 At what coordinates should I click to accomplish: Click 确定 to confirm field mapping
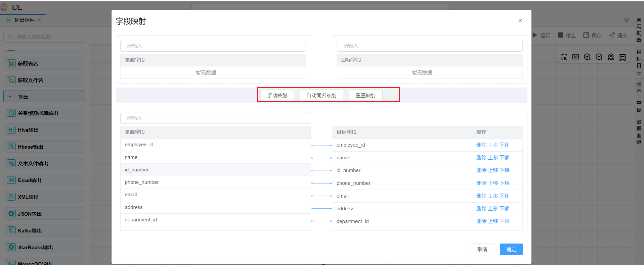[511, 250]
